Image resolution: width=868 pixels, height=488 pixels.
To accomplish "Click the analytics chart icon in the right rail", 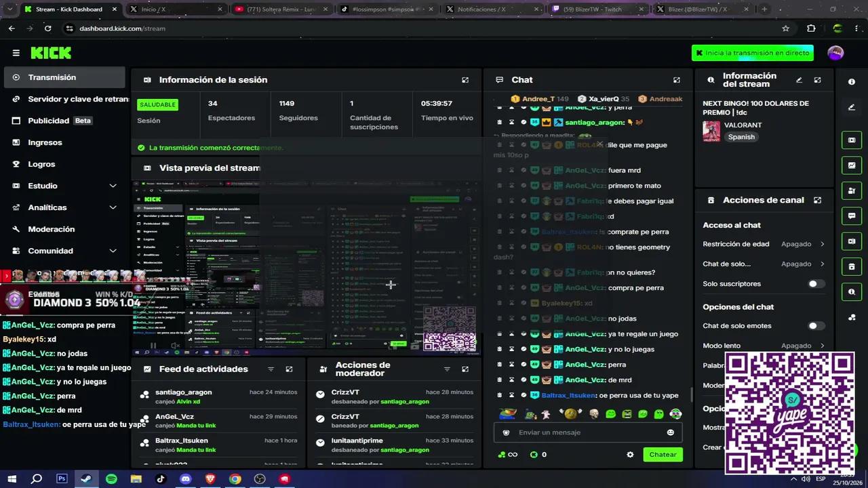I will [852, 165].
